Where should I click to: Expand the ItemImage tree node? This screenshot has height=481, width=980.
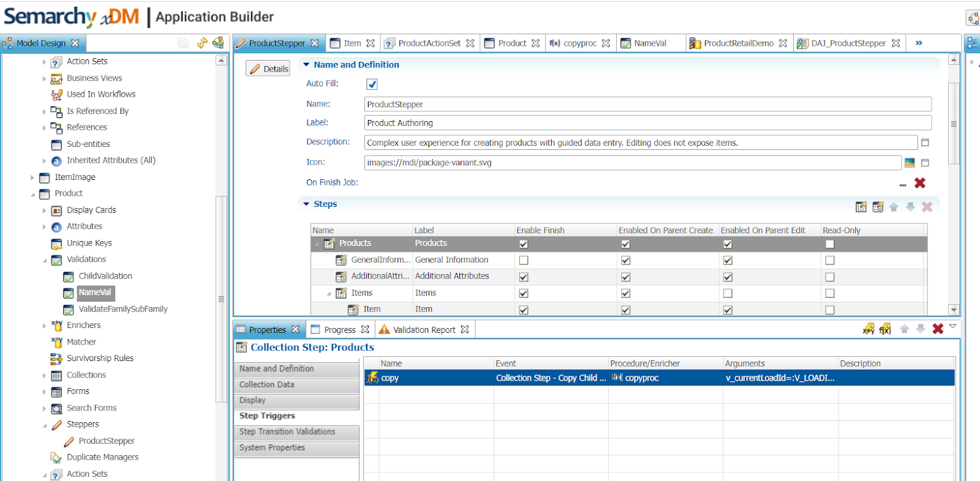pos(32,177)
